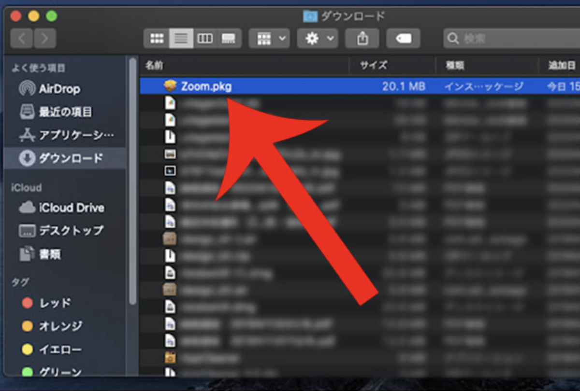Open the group-by arrangement dropdown
Screen dimensions: 580x392
pos(269,39)
